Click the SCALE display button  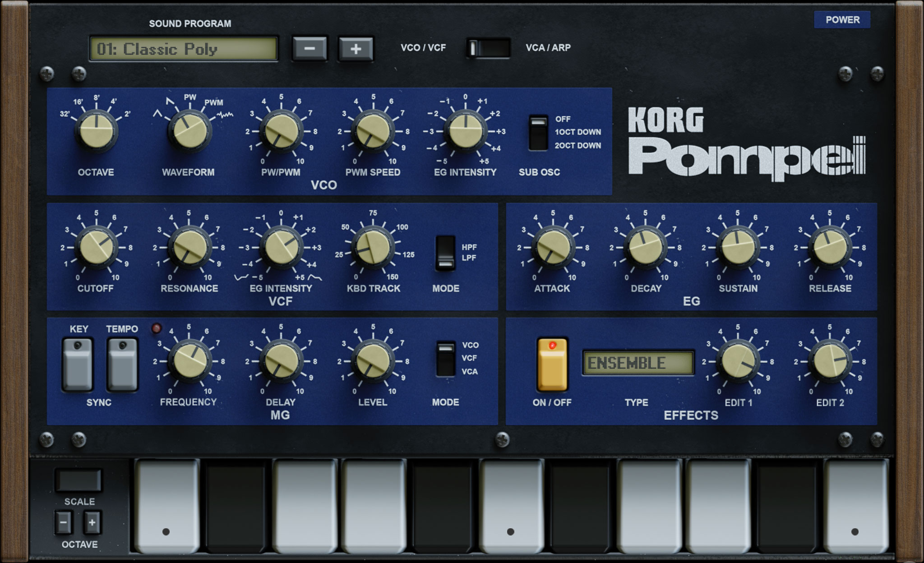click(x=79, y=480)
